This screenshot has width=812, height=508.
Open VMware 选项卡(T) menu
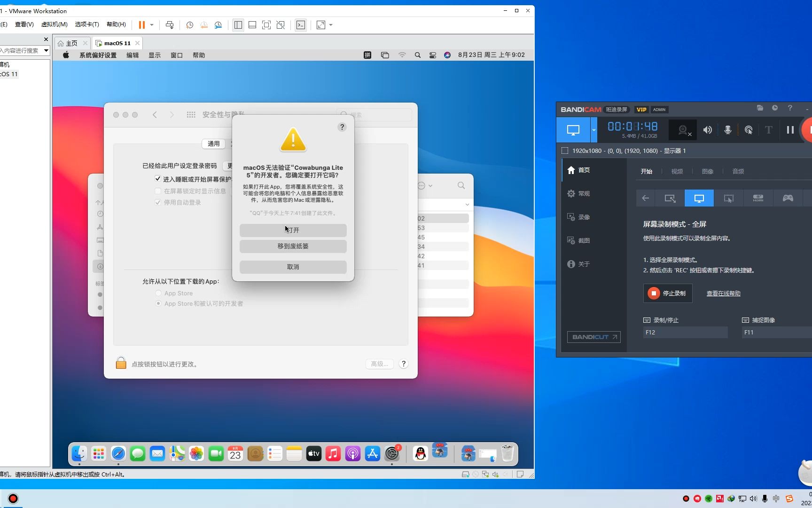click(x=87, y=24)
